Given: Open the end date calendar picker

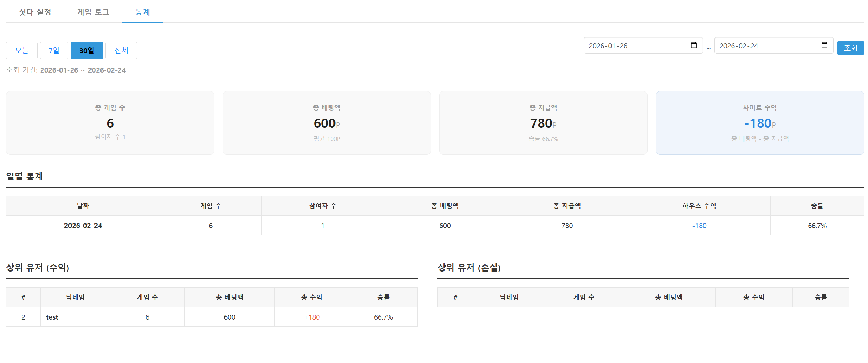Looking at the screenshot, I should (x=824, y=46).
